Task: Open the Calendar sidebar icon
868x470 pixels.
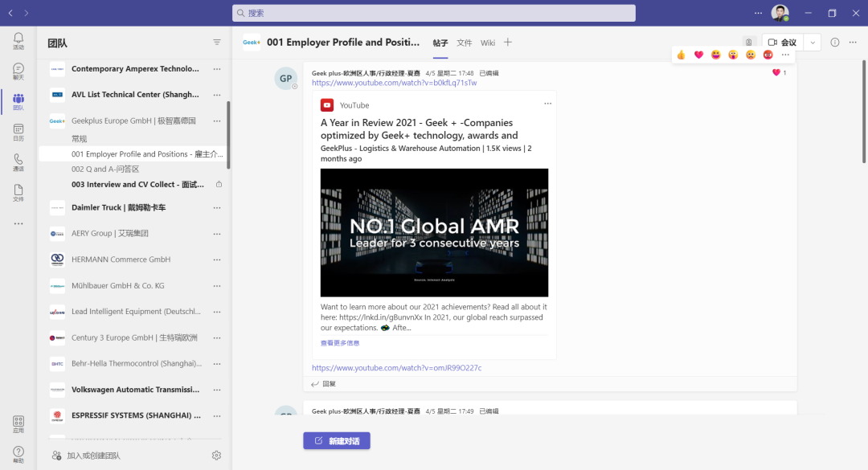Action: [x=18, y=132]
